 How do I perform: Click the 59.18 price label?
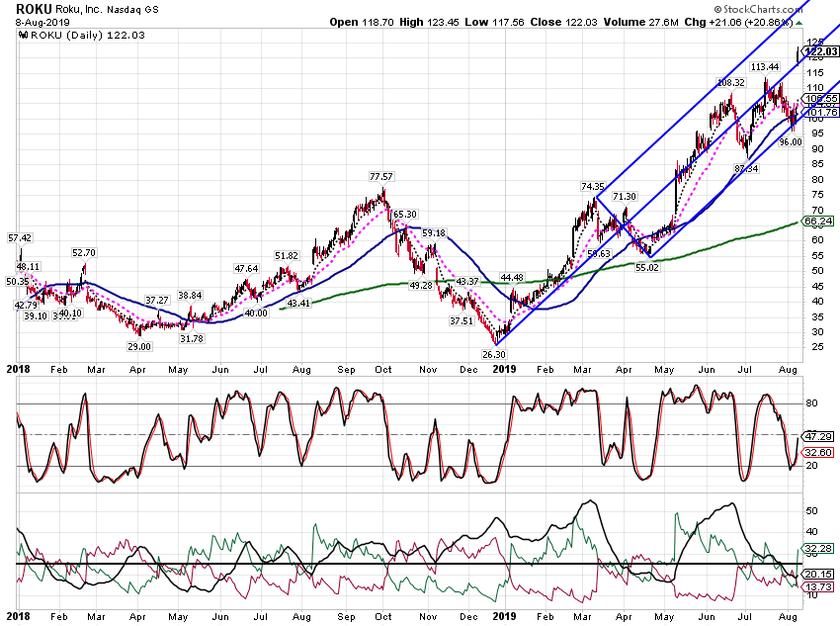434,233
